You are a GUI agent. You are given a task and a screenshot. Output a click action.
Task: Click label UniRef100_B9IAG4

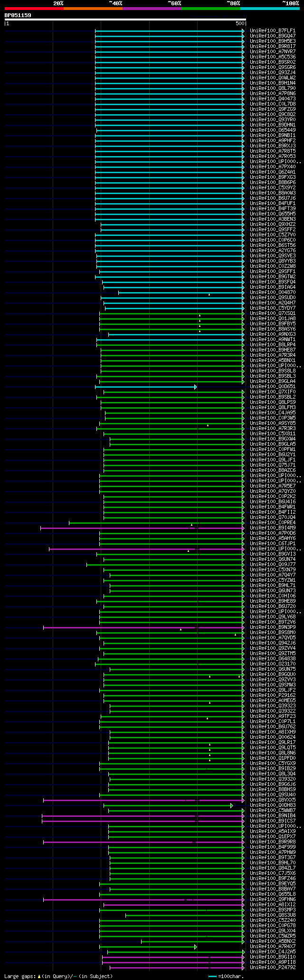coord(273,287)
